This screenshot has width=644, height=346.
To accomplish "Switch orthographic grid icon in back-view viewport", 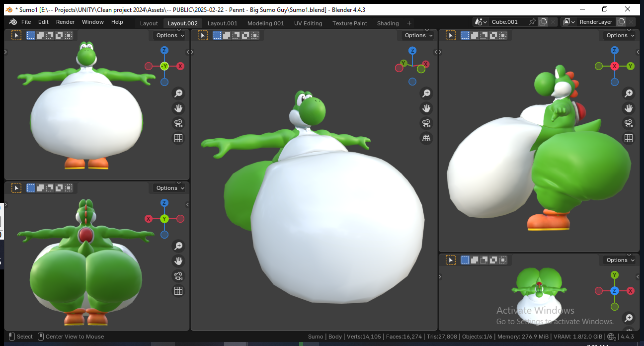I will pos(178,291).
